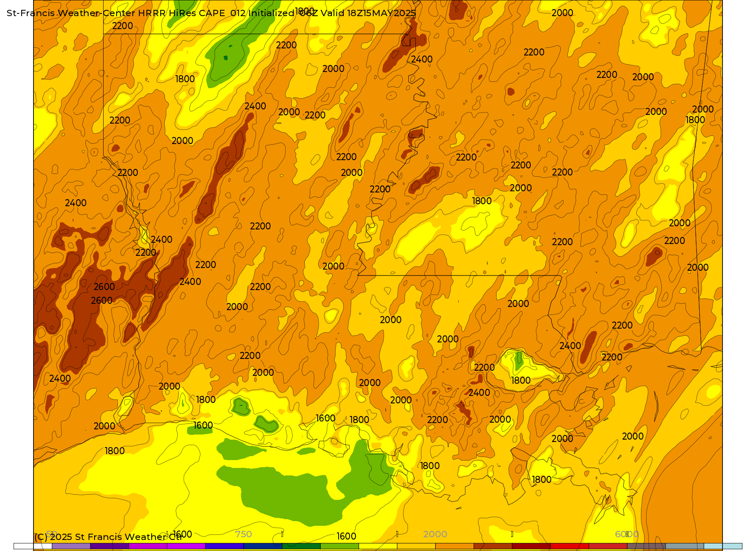Select the dark green color bar swatch
This screenshot has width=756, height=551.
point(301,546)
